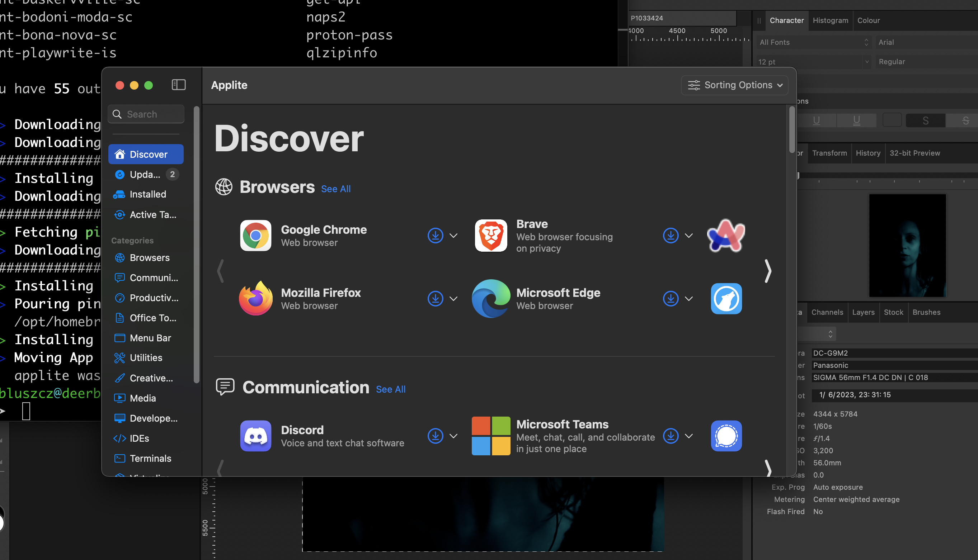This screenshot has width=978, height=560.
Task: Select the Office Tools category
Action: point(146,318)
